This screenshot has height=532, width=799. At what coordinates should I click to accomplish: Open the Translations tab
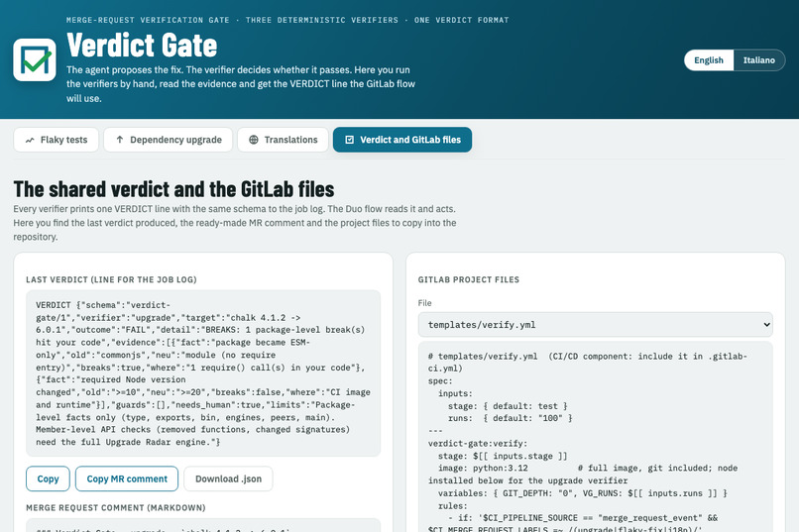click(283, 140)
